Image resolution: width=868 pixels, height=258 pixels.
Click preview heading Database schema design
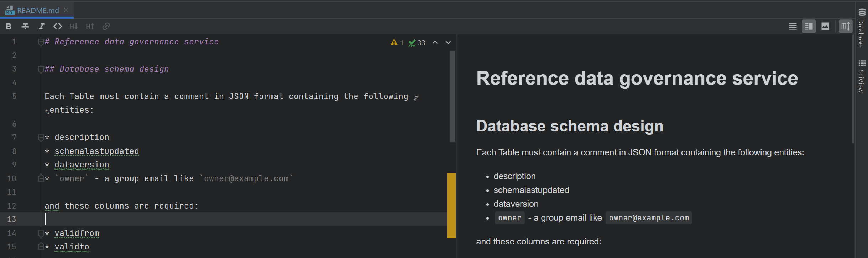(x=570, y=126)
